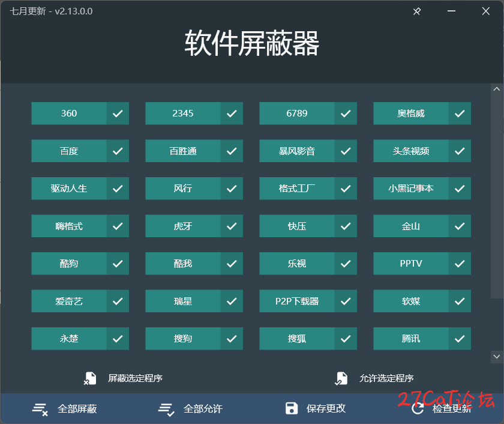Toggle the checkmark for 酷我
Screen dimensions: 504x424
pos(232,264)
